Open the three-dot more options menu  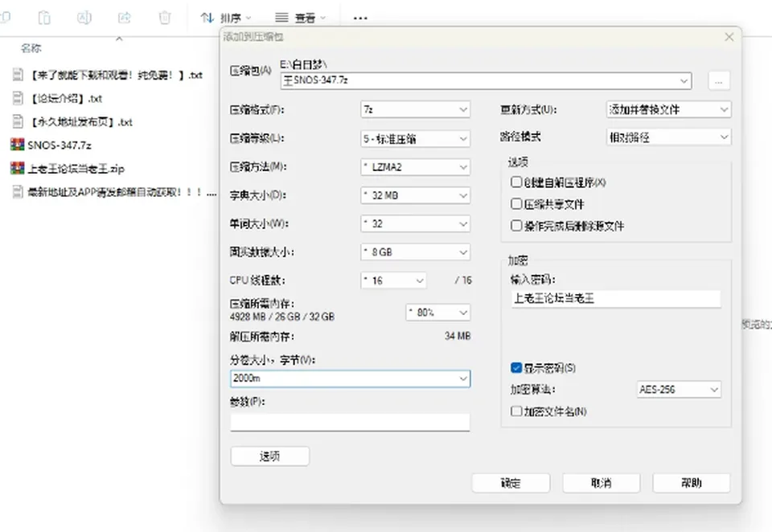point(360,18)
